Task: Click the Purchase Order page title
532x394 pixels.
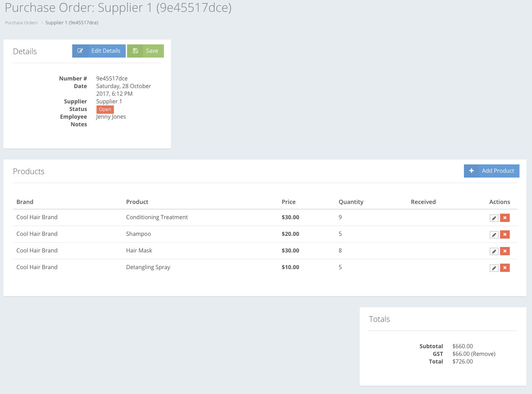Action: 118,7
